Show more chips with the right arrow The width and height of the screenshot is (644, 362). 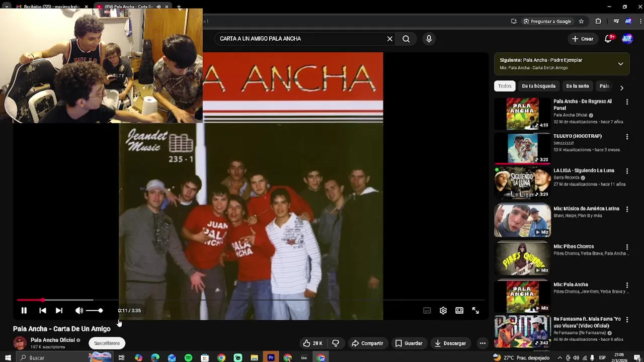click(621, 87)
